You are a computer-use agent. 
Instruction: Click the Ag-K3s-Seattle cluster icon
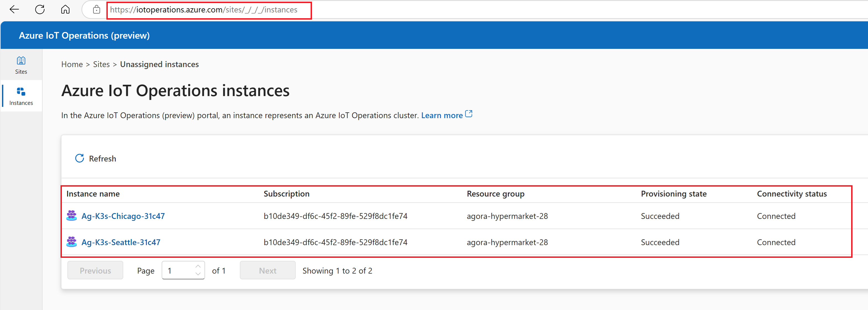coord(71,242)
